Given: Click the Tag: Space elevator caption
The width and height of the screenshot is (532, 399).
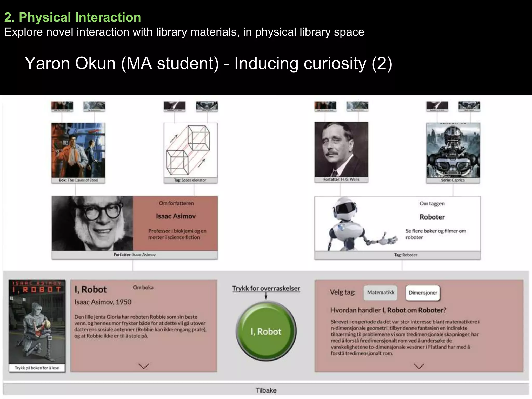Looking at the screenshot, I should point(190,180).
